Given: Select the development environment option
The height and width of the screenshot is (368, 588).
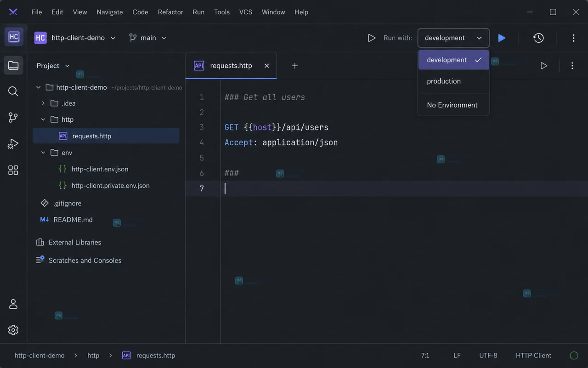Looking at the screenshot, I should pyautogui.click(x=453, y=60).
